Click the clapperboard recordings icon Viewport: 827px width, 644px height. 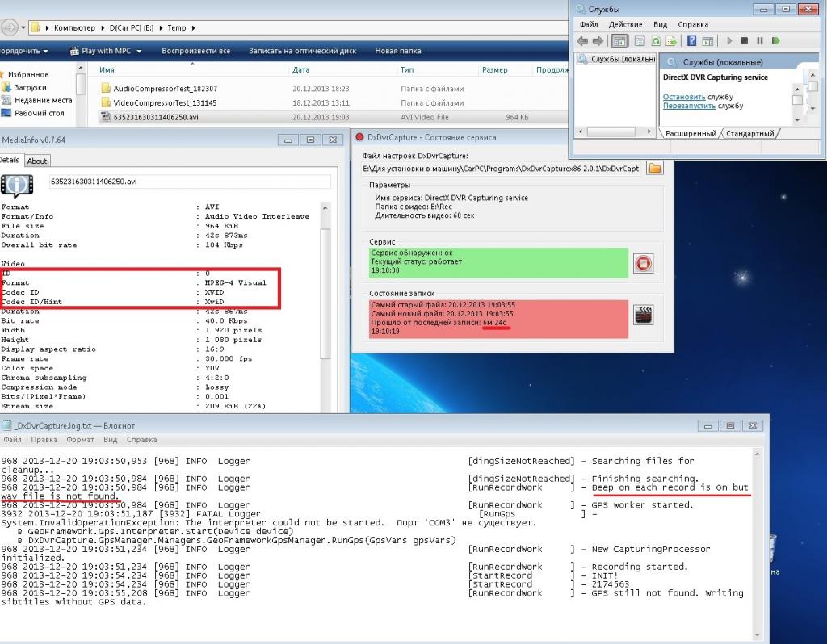click(643, 315)
